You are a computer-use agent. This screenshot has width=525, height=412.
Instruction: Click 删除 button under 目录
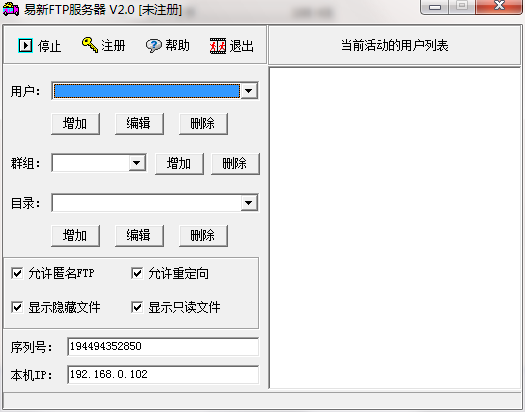point(203,236)
